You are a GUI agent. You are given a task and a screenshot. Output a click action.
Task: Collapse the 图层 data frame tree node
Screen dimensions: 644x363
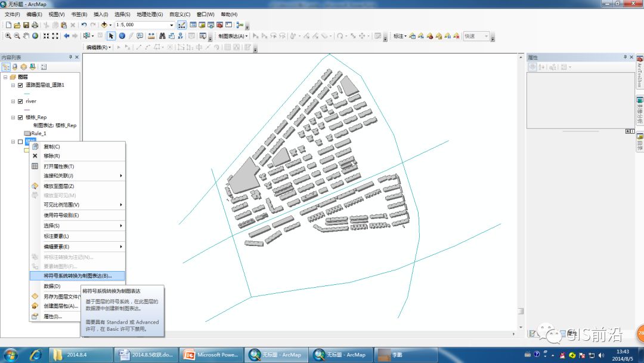5,77
